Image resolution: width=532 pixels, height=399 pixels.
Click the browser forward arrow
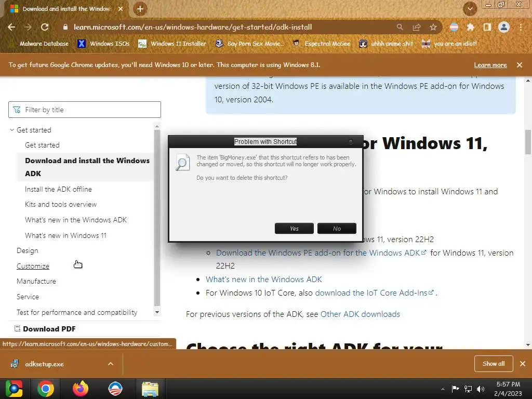[28, 27]
